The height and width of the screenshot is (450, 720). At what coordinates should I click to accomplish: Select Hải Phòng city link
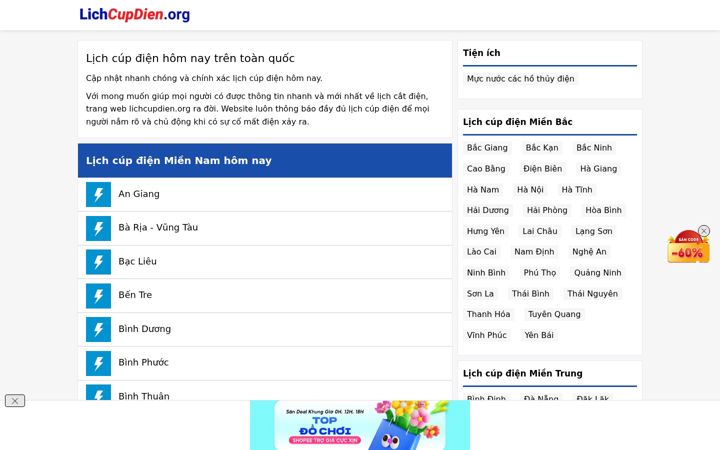tap(547, 210)
